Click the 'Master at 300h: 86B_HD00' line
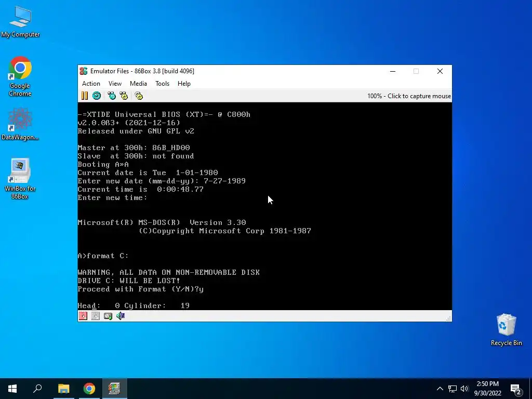 point(134,148)
